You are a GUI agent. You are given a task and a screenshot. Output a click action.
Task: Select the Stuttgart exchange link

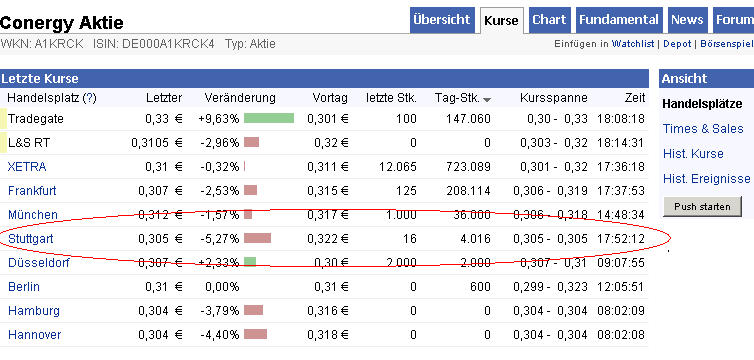point(31,239)
